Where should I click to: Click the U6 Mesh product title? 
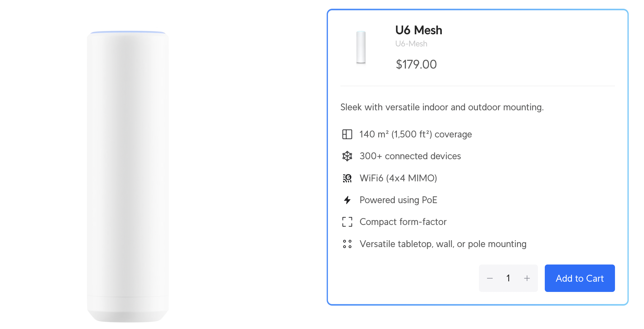coord(418,30)
